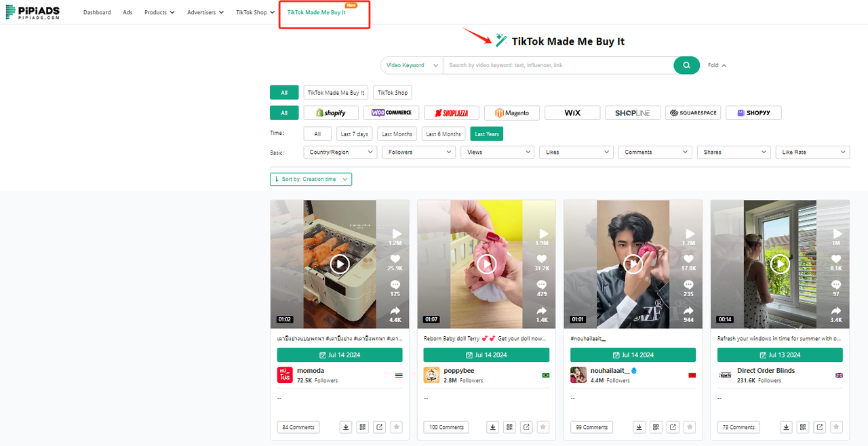The height and width of the screenshot is (446, 868).
Task: Open the Like Rate filter dropdown
Action: 812,153
